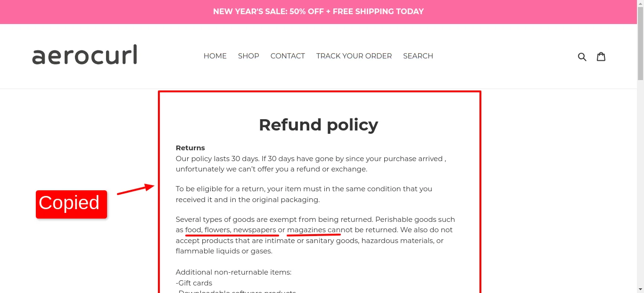Click the scrollbar up arrow

point(641,3)
